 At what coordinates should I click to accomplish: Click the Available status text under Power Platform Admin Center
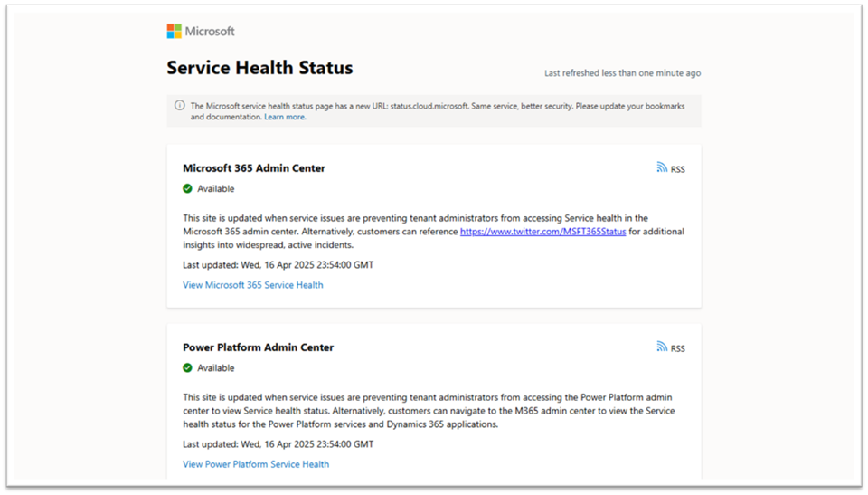click(216, 367)
